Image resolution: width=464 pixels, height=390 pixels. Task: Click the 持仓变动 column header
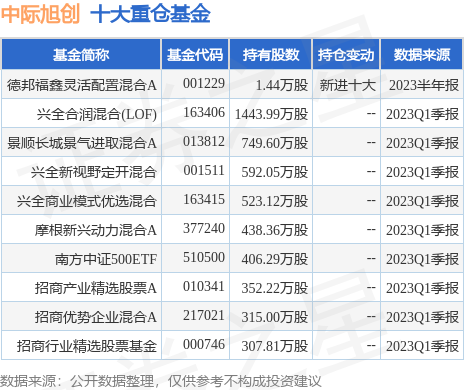coord(346,55)
